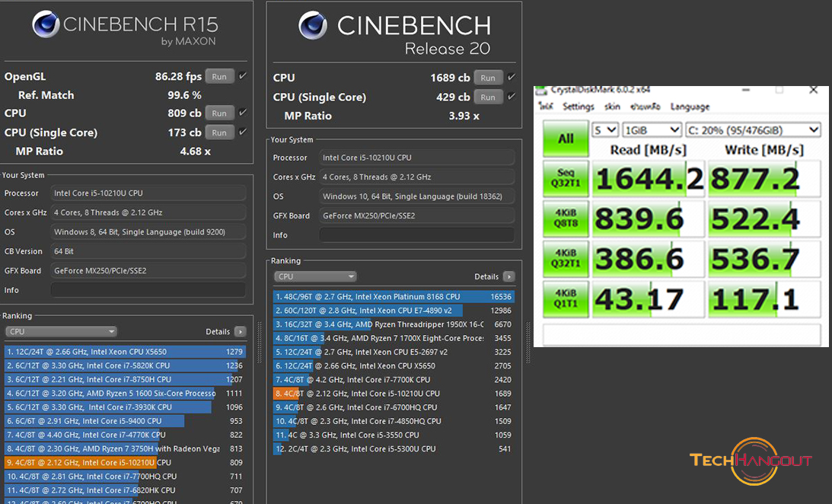Open the CPU ranking dropdown in Cinebench R15
832x504 pixels.
(61, 332)
